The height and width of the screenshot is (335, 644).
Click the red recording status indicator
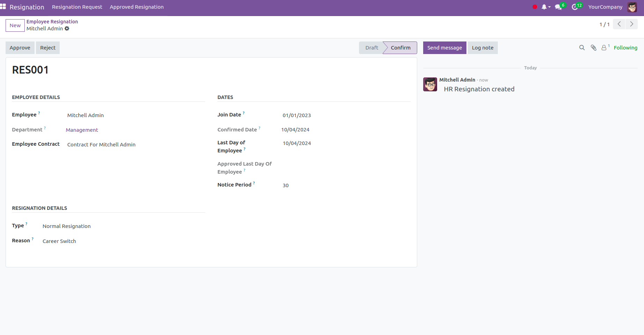535,7
